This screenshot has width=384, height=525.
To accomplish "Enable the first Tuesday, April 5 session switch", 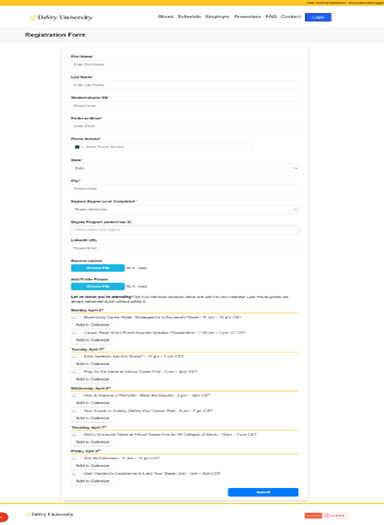I will click(x=76, y=356).
